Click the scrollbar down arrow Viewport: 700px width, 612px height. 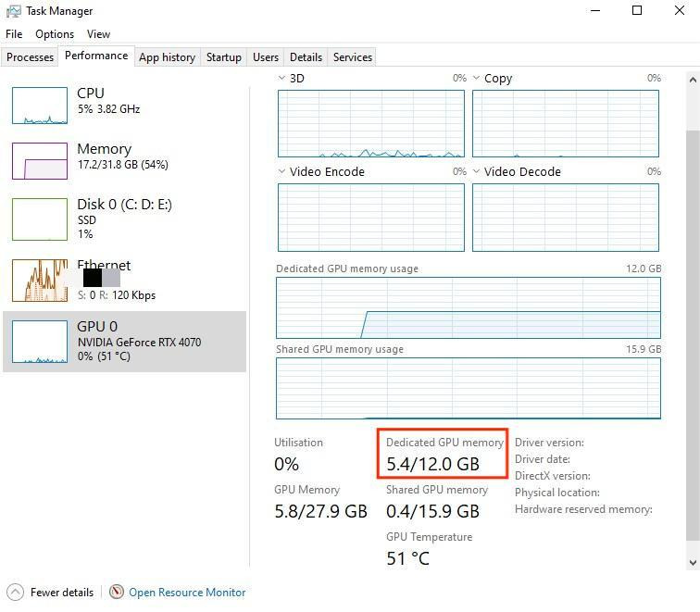pos(693,562)
